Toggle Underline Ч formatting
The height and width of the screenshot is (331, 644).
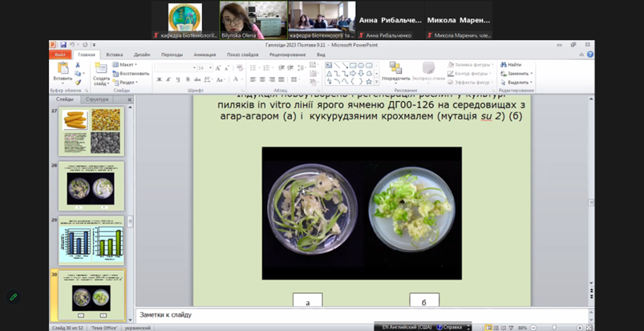click(x=178, y=79)
